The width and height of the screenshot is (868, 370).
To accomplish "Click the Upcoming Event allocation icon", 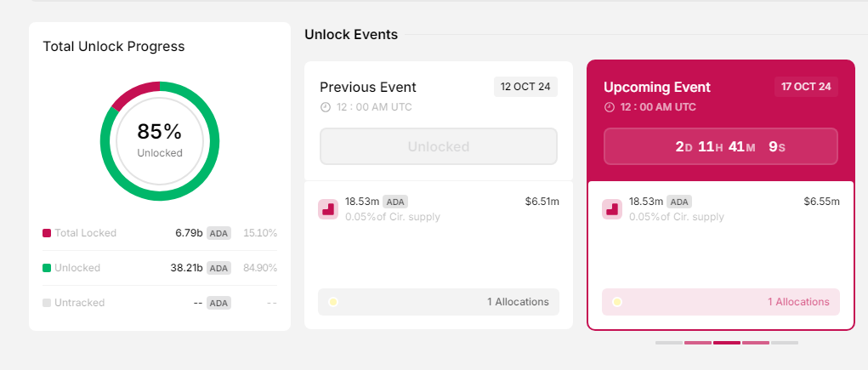I will coord(612,209).
